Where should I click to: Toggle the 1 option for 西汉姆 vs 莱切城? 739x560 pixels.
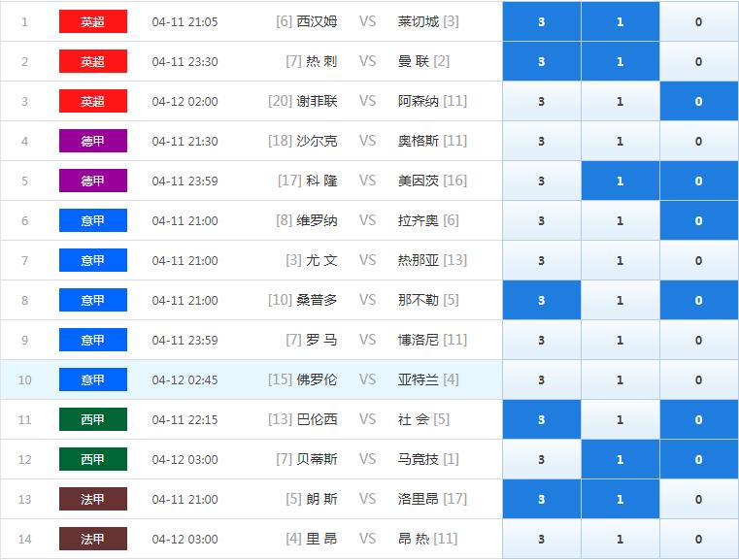pos(621,21)
